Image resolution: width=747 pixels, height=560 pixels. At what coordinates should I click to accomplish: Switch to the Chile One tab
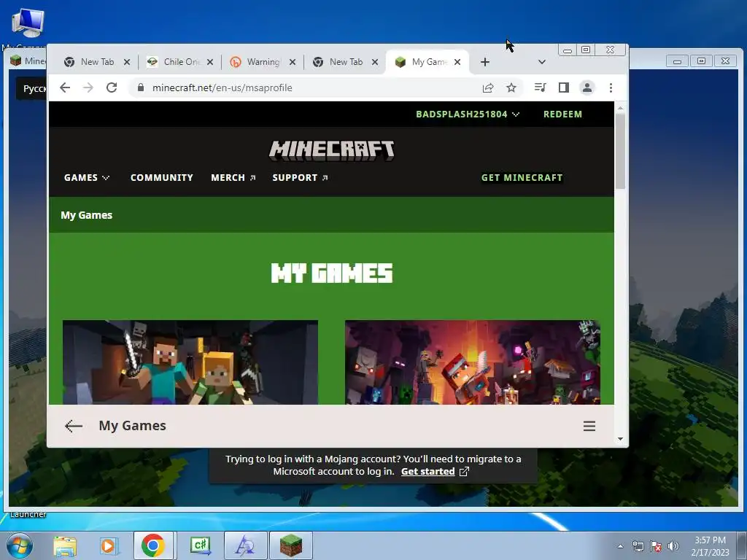(x=180, y=62)
